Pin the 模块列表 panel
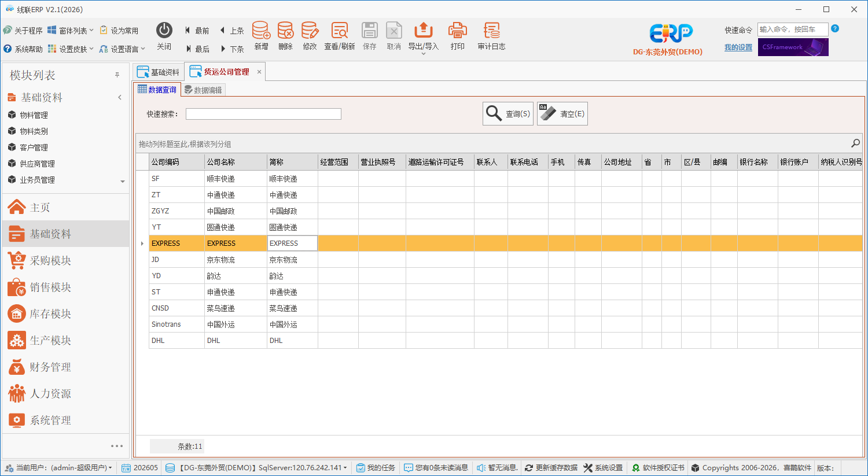Screen dimensions: 868x476 (x=117, y=75)
